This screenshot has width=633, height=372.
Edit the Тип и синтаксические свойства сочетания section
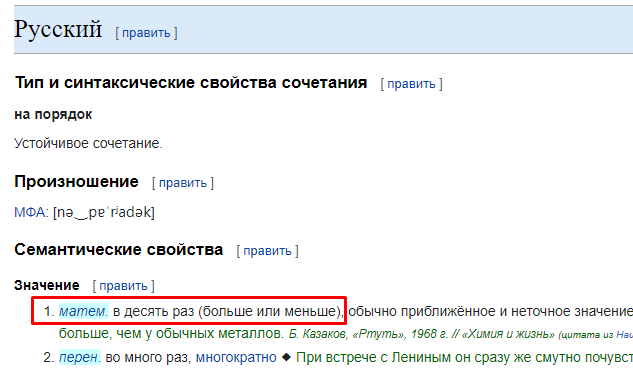tap(411, 84)
